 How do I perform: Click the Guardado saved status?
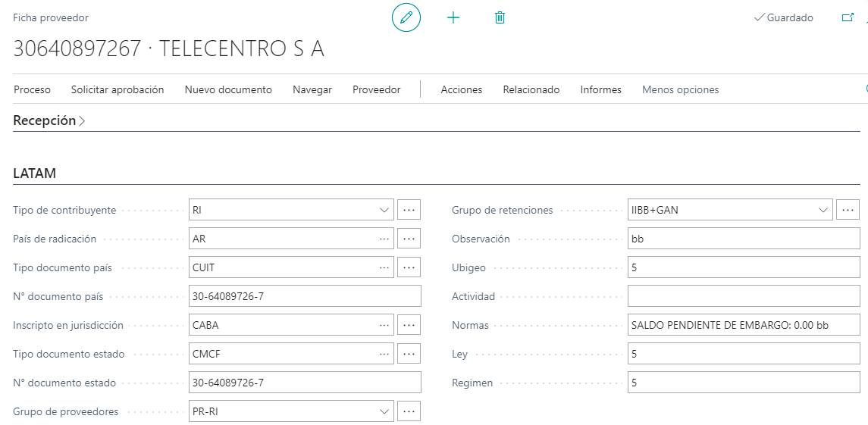point(784,17)
